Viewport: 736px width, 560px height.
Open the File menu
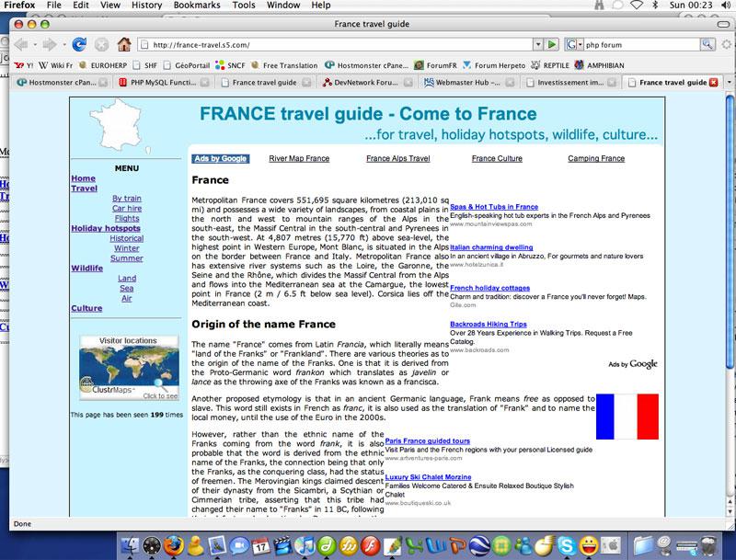click(x=54, y=6)
